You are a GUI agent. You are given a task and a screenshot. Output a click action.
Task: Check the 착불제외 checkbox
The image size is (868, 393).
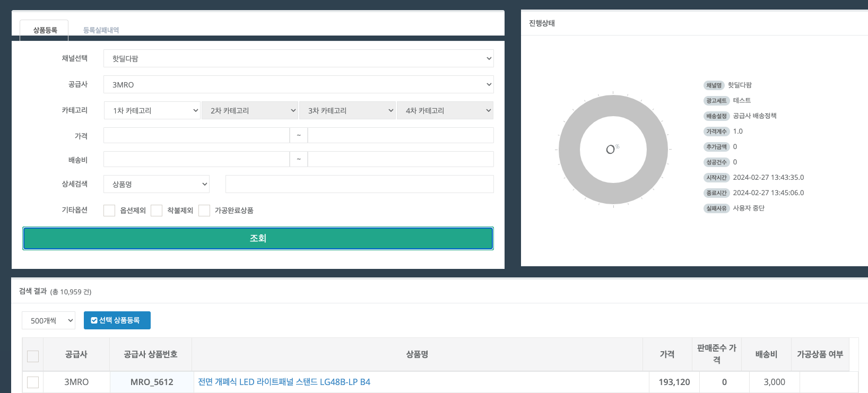point(157,211)
